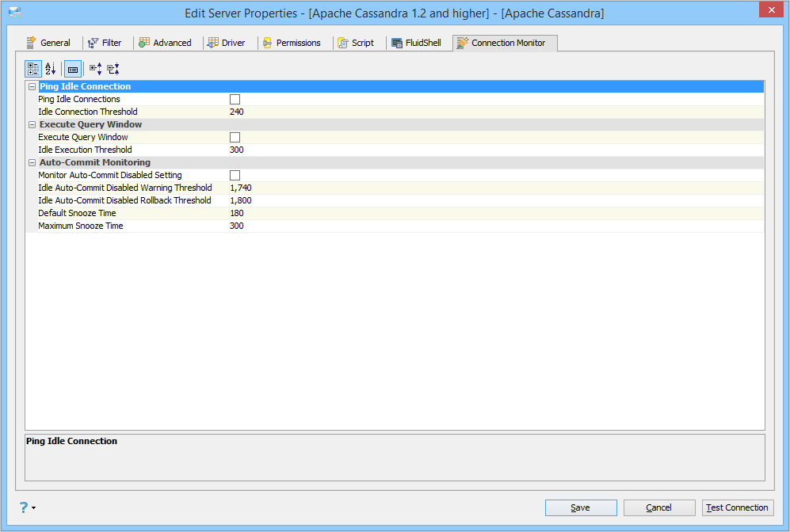Click the help question mark icon
The height and width of the screenshot is (532, 790).
[24, 507]
